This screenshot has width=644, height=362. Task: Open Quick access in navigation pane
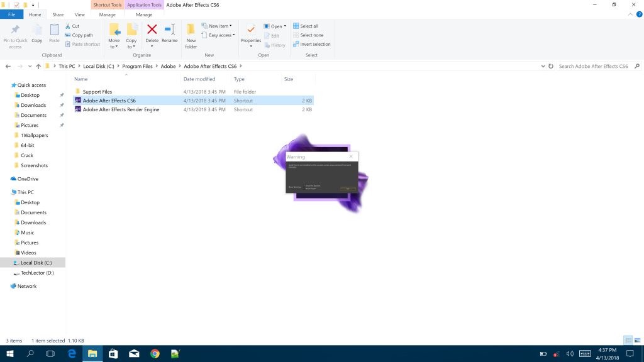point(31,85)
